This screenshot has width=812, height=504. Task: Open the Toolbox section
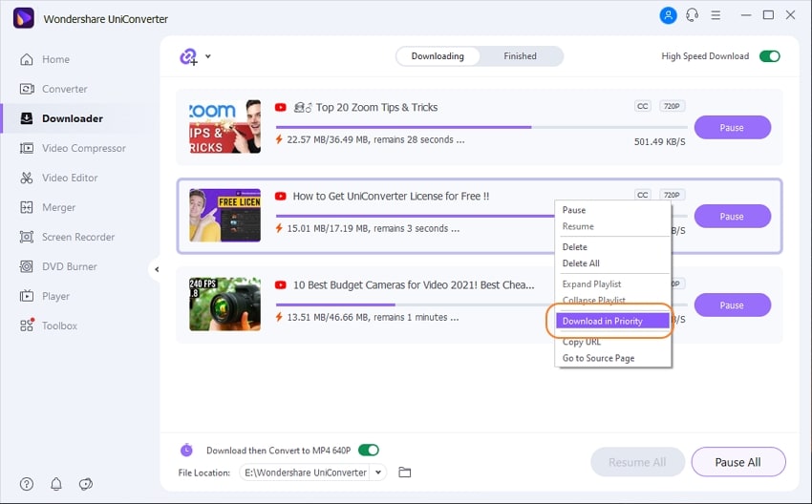[48, 325]
